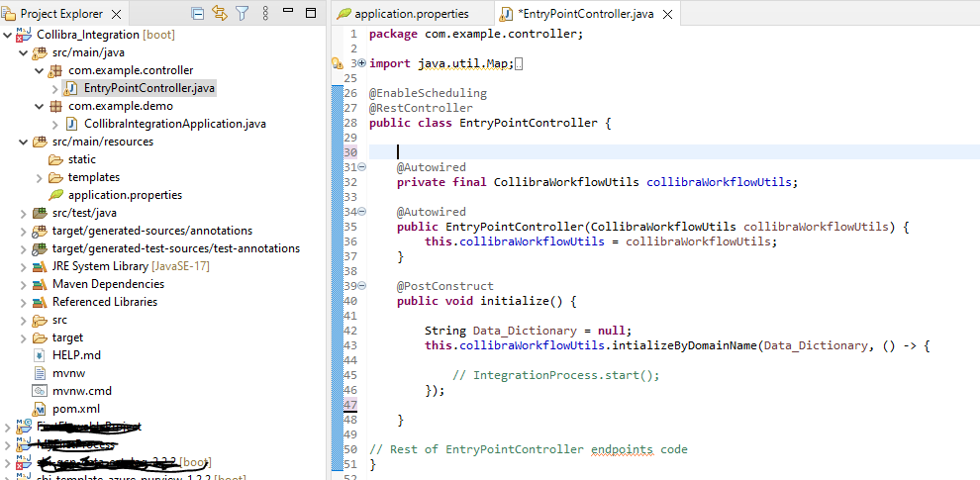
Task: Expand target/generated-sources/annotations node
Action: (x=23, y=231)
